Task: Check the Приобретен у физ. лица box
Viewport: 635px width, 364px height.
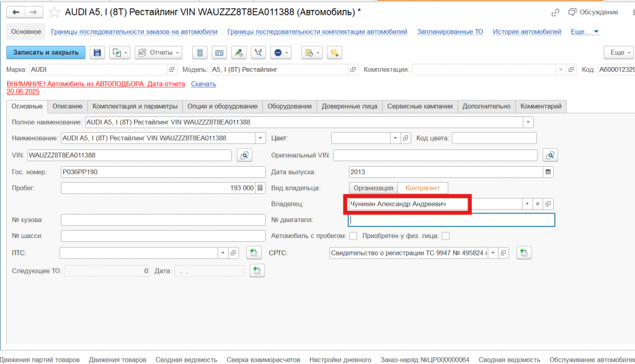Action: (445, 236)
